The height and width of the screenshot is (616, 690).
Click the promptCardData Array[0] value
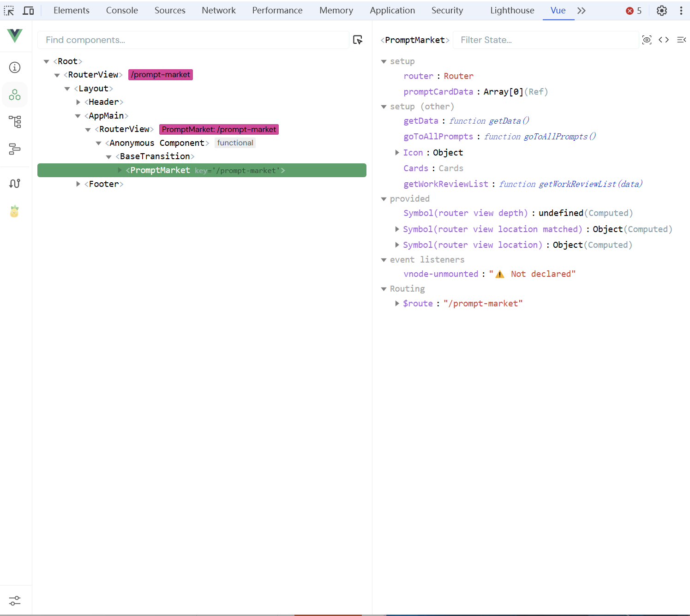click(x=504, y=92)
